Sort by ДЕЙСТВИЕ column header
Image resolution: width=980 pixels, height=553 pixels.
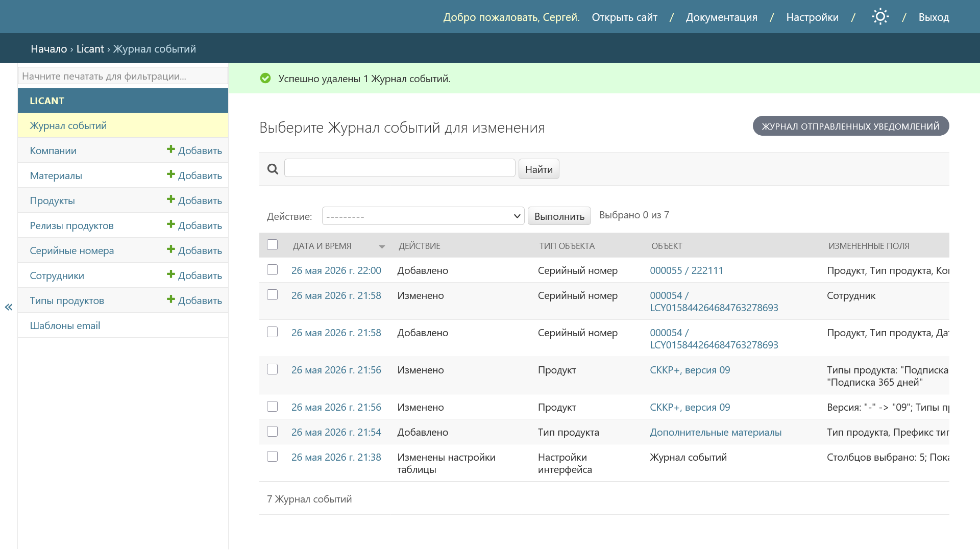click(420, 246)
